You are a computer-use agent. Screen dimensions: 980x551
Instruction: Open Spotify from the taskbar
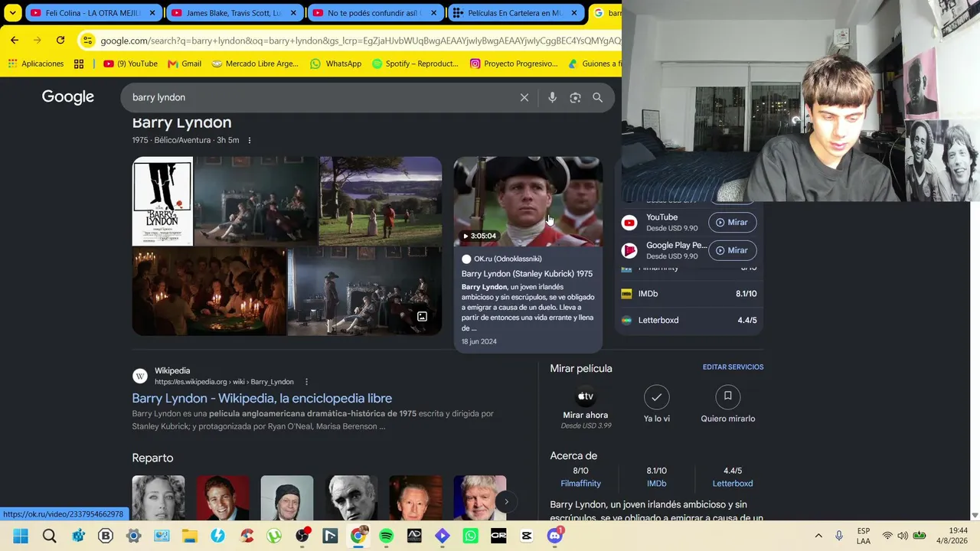click(x=387, y=536)
